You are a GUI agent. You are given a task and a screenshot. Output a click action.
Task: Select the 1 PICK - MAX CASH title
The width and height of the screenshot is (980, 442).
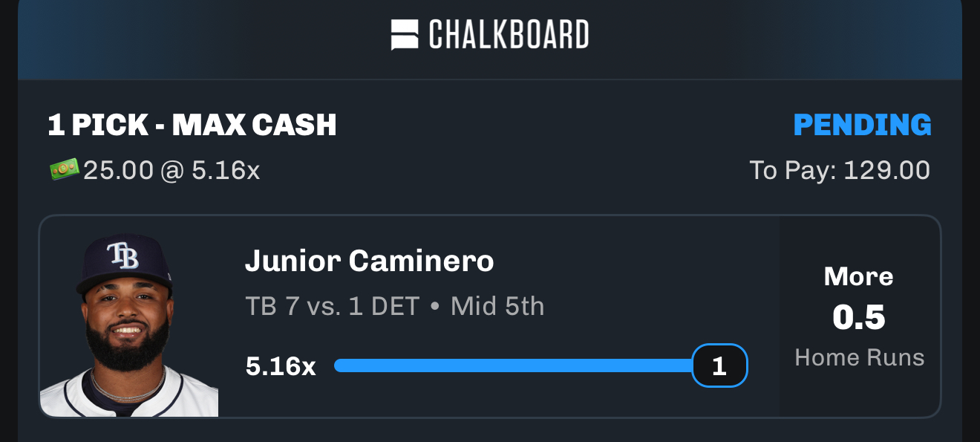192,126
